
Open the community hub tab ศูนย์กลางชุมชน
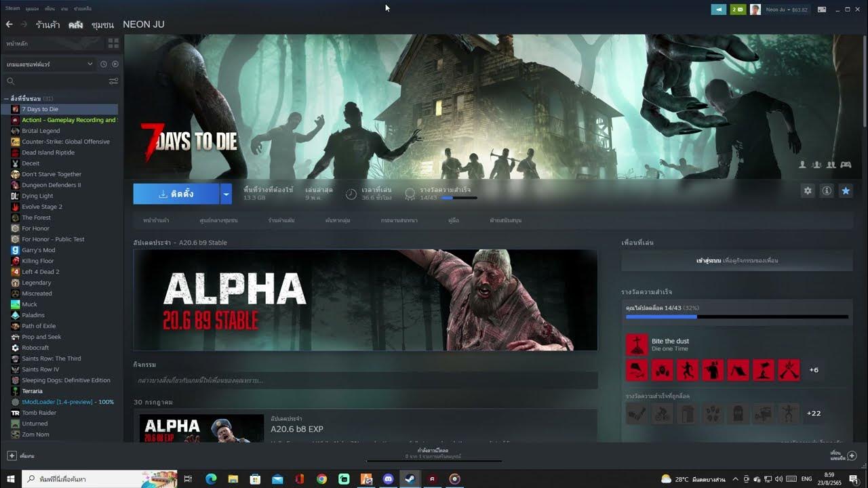218,220
